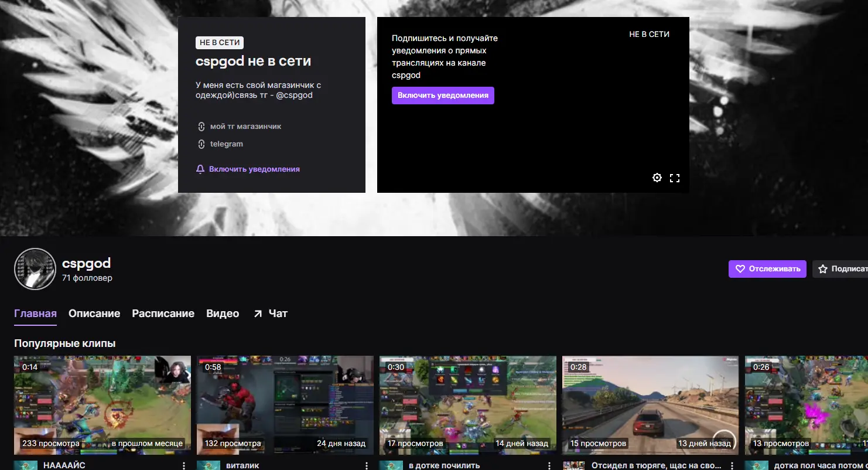Click the 13 дней назад clip date
The width and height of the screenshot is (868, 470).
click(705, 444)
